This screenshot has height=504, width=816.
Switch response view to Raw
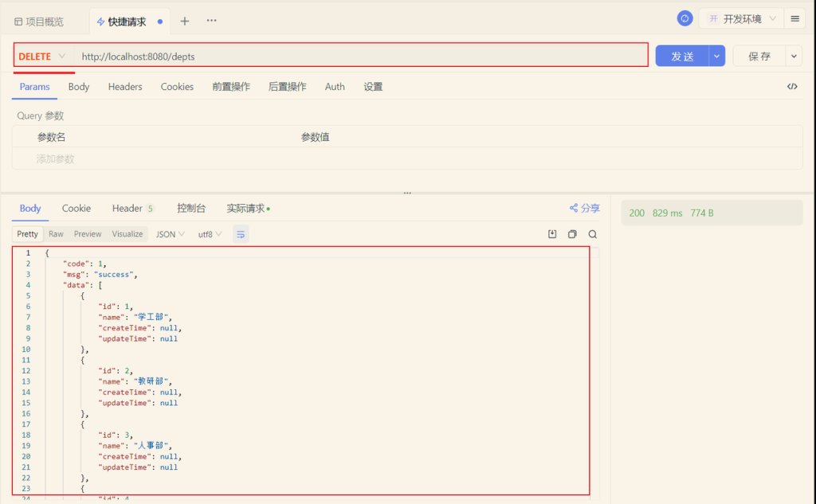click(56, 234)
